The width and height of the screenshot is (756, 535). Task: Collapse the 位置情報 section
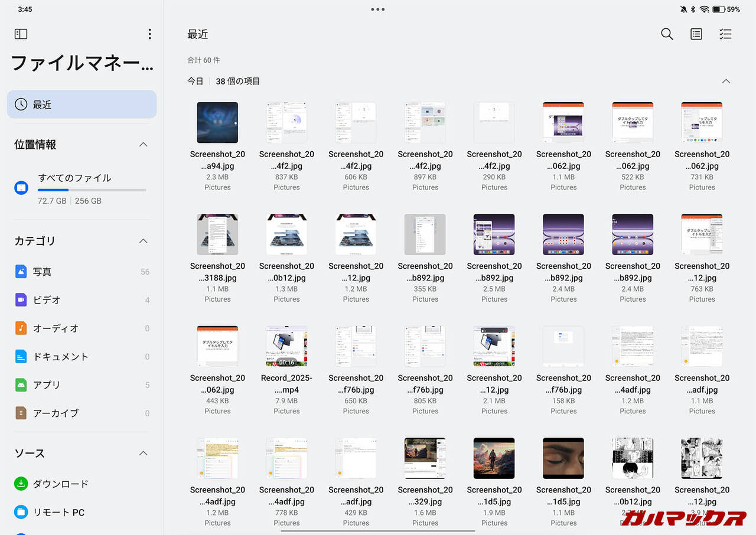[143, 145]
